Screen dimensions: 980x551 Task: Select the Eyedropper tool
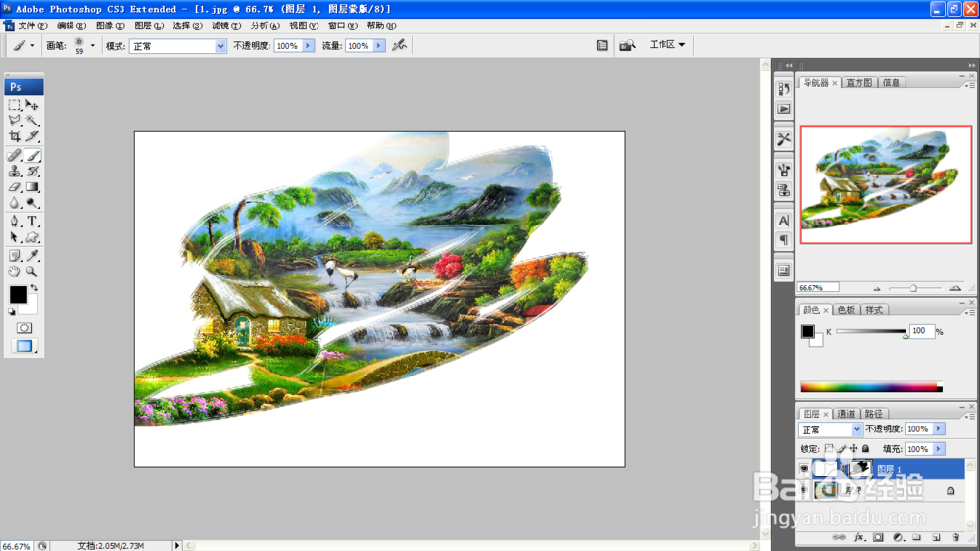(32, 255)
